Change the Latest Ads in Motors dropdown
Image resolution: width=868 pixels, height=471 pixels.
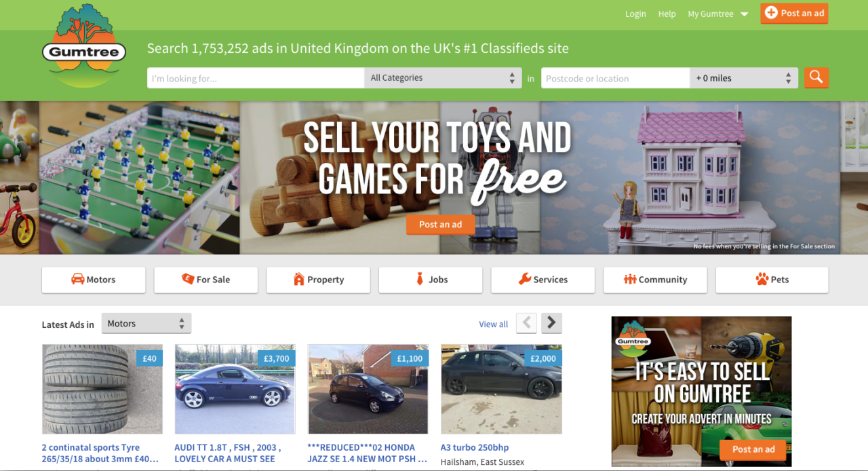click(x=146, y=324)
